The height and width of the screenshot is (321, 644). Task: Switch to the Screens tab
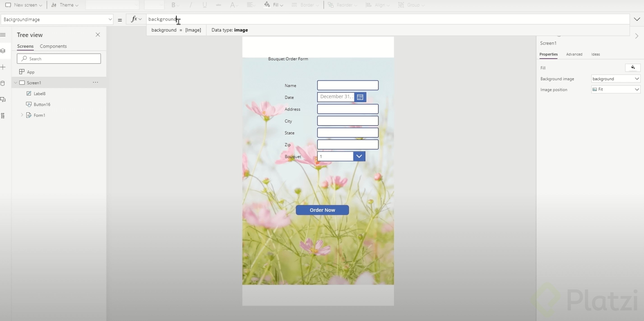tap(25, 46)
